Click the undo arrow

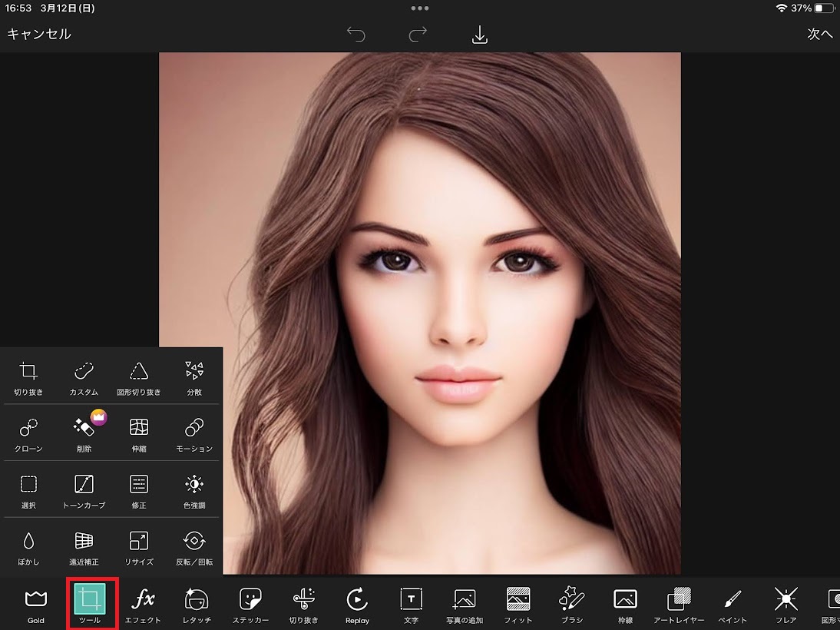coord(356,35)
